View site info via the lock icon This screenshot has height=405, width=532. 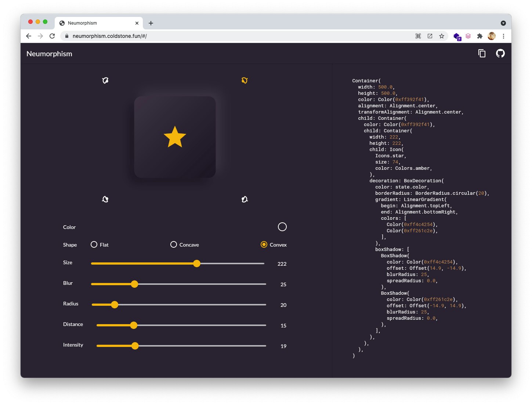pyautogui.click(x=67, y=36)
